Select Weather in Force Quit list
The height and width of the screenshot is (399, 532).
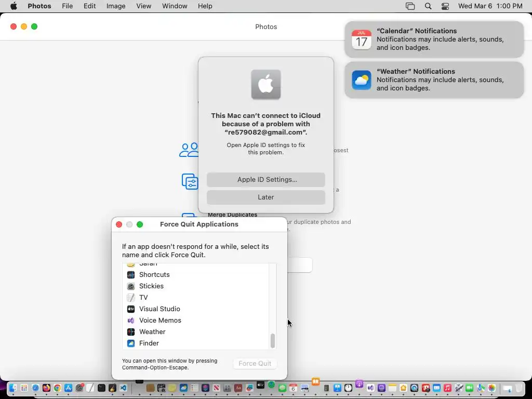coord(196,332)
